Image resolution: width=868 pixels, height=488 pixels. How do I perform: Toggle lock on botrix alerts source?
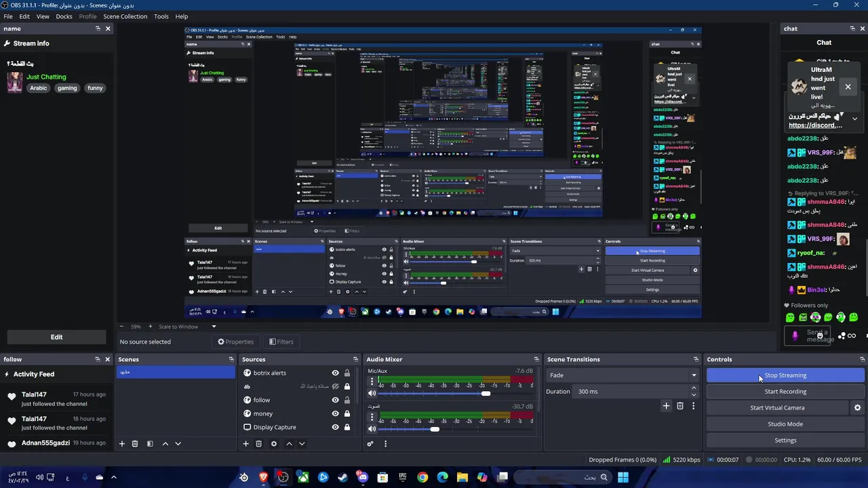tap(347, 373)
